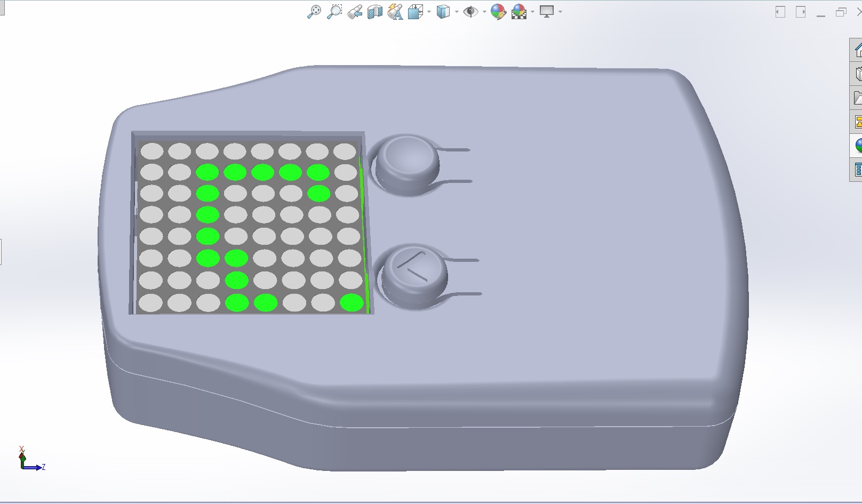Viewport: 862px width, 504px height.
Task: Expand the Apply Scene dropdown arrow
Action: click(532, 12)
